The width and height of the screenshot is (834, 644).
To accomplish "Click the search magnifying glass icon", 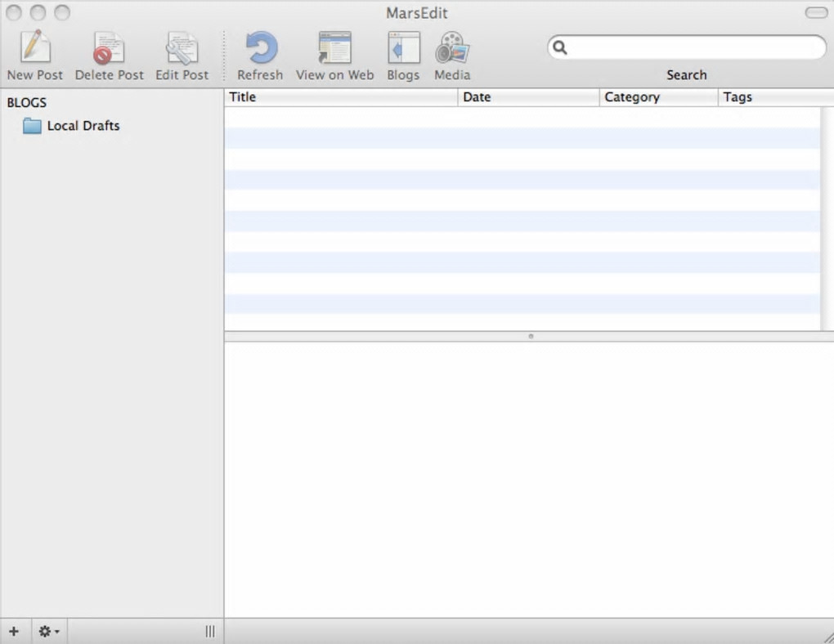I will pyautogui.click(x=559, y=48).
